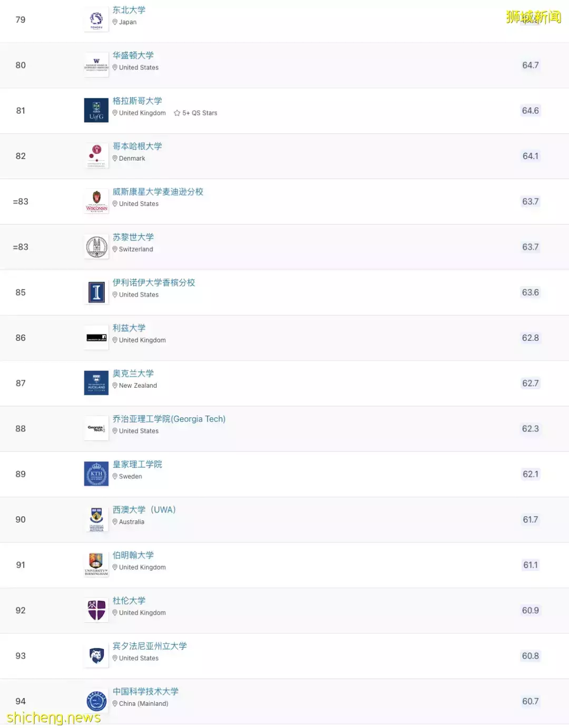Open the 伯明翰大学 university link
Image resolution: width=569 pixels, height=728 pixels.
pos(133,555)
